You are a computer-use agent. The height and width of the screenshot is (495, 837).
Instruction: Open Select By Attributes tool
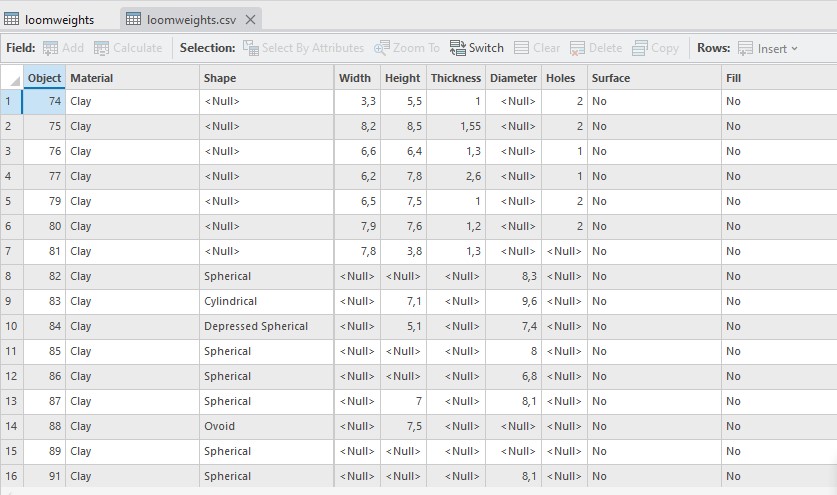[x=251, y=48]
